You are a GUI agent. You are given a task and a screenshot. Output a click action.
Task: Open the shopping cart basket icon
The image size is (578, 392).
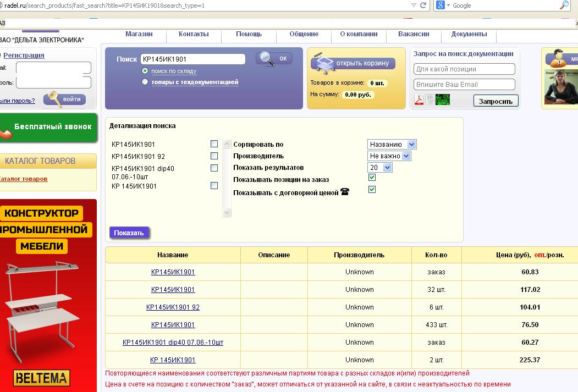(323, 63)
